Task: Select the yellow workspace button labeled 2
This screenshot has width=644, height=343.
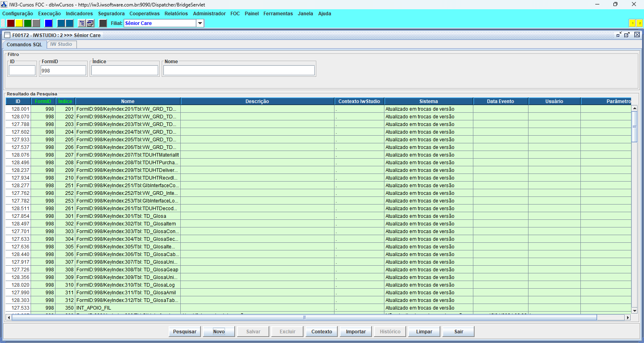Action: [640, 23]
